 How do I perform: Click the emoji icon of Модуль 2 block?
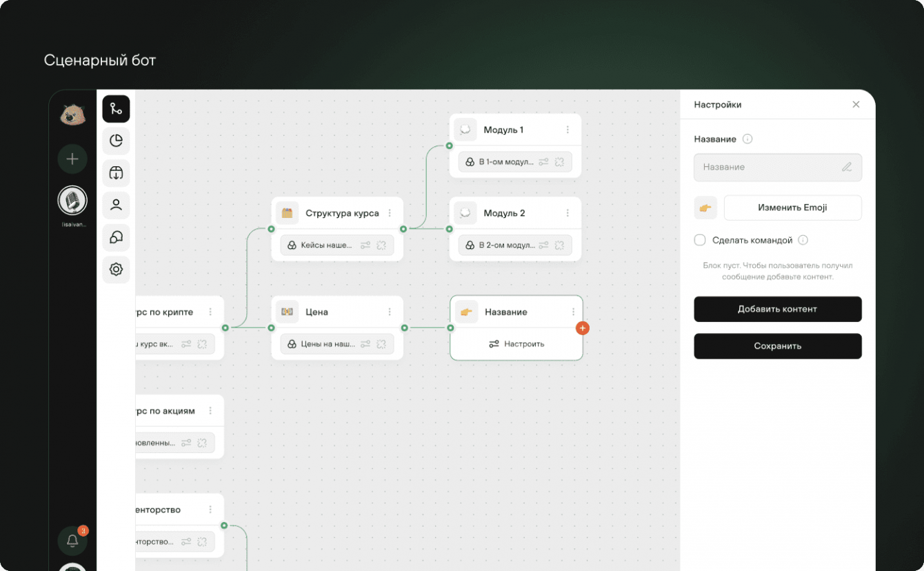(465, 213)
